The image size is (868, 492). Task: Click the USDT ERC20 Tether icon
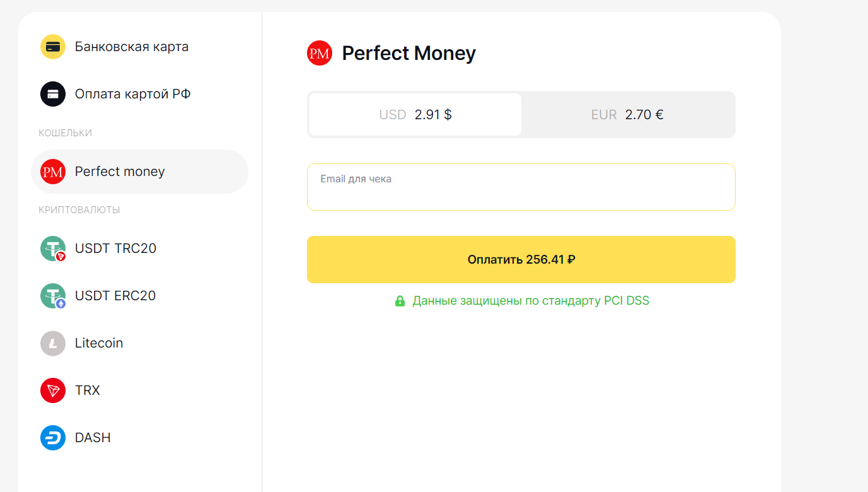(x=53, y=296)
